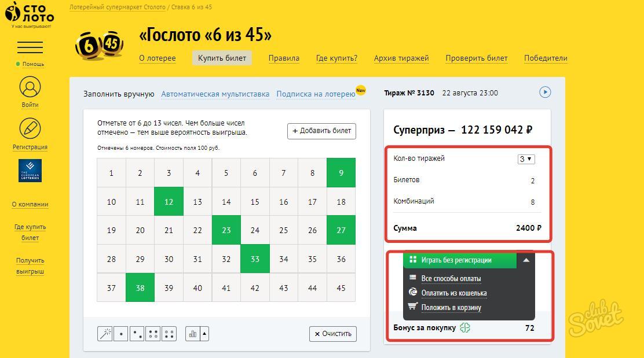Screen dimensions: 644x358
Task: Deselect number 33 on the ticket
Action: (x=255, y=259)
